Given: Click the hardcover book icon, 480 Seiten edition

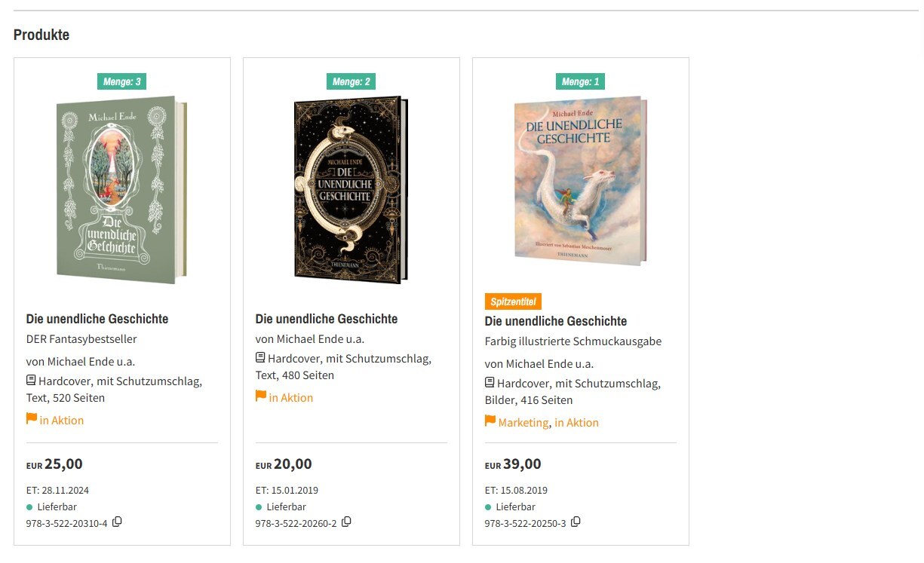Looking at the screenshot, I should click(x=261, y=358).
